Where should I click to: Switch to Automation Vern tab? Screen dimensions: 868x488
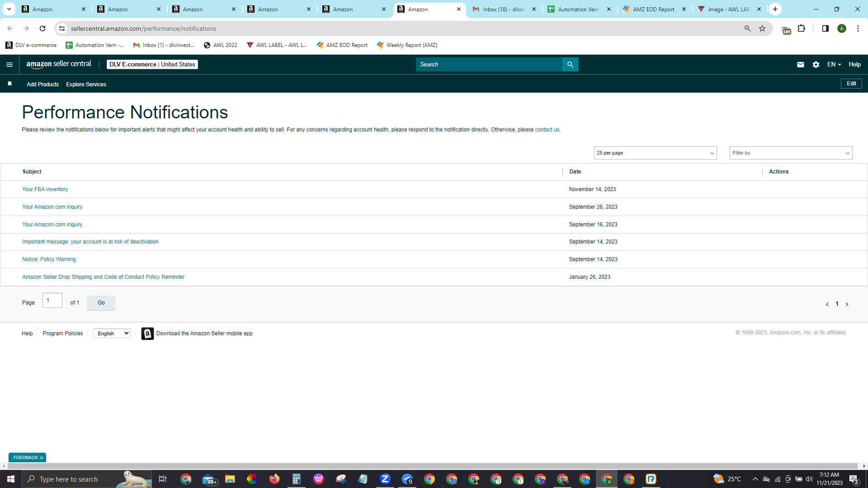(x=579, y=9)
